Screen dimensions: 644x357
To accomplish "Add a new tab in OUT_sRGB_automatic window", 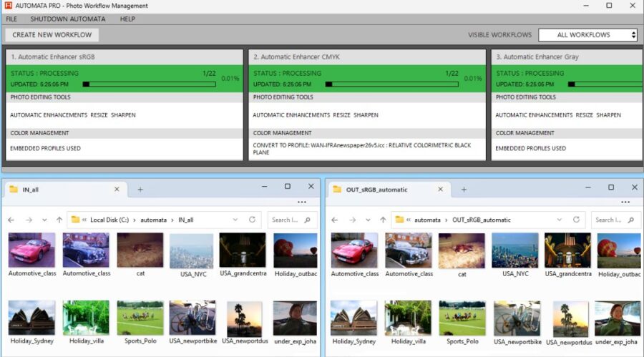I will pos(464,190).
